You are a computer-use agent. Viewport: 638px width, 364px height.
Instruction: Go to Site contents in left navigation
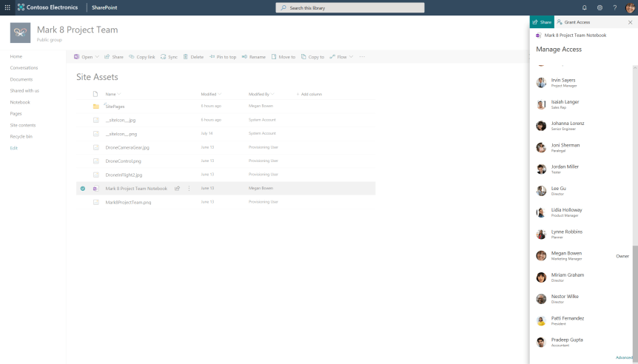pos(22,125)
